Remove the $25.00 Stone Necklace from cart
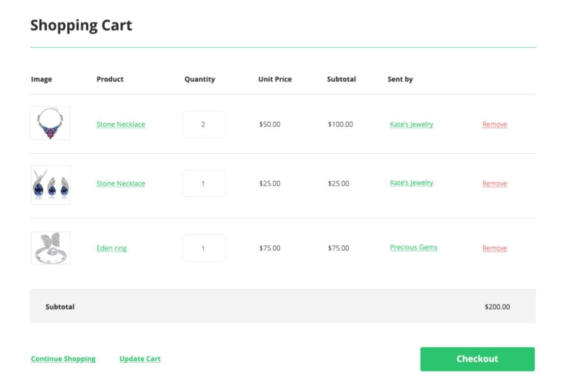 (494, 183)
